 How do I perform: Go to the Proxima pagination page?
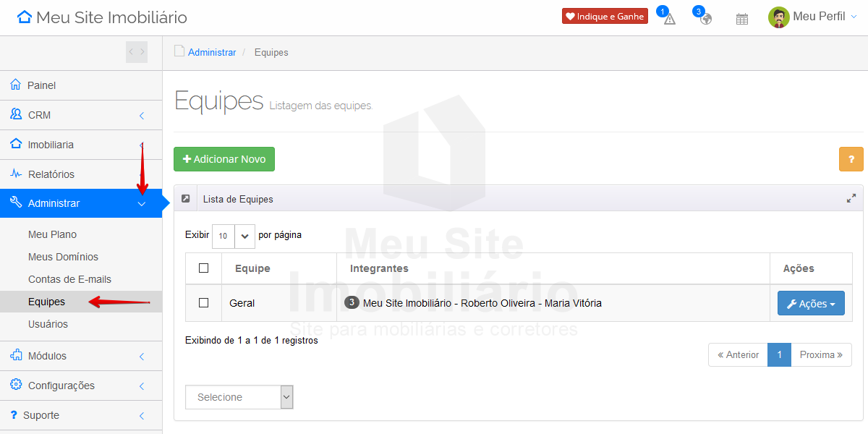tap(821, 355)
